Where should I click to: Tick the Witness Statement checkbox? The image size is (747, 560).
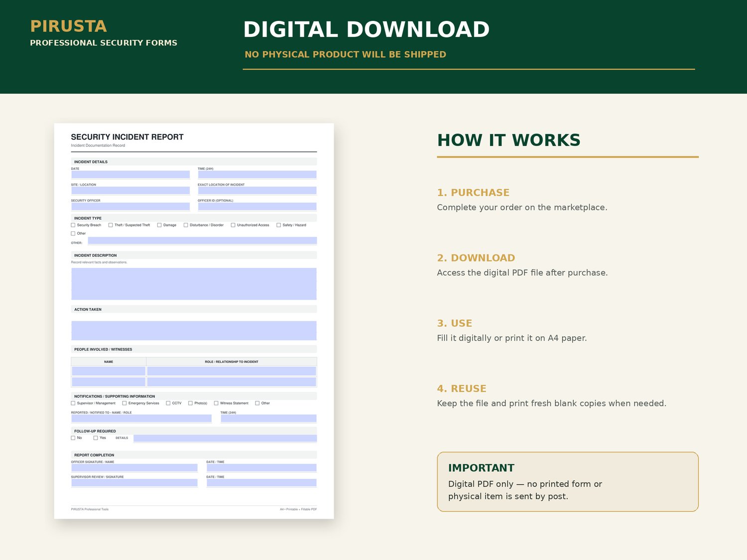point(216,403)
